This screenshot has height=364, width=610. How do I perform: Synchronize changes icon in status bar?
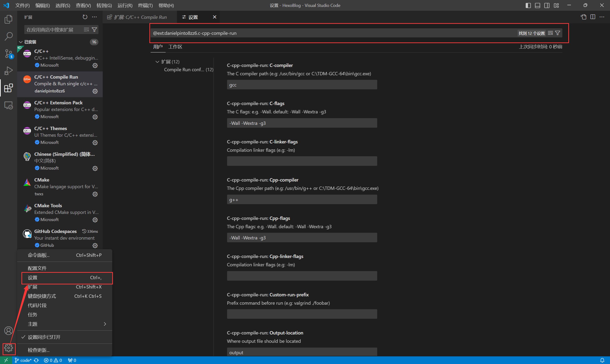(36, 360)
